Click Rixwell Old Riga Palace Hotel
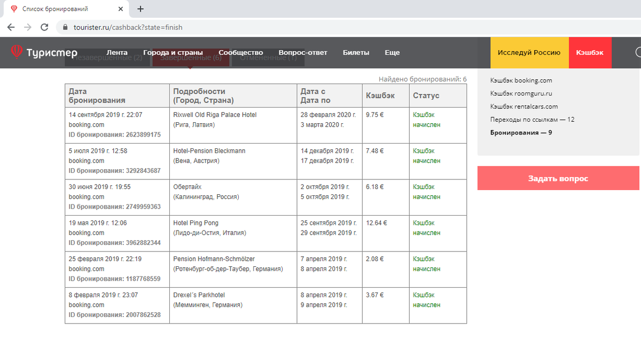 coord(215,115)
